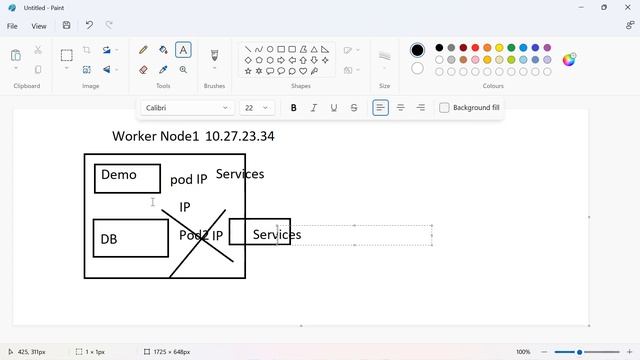Select the Eraser tool
The image size is (640, 360).
(x=143, y=70)
